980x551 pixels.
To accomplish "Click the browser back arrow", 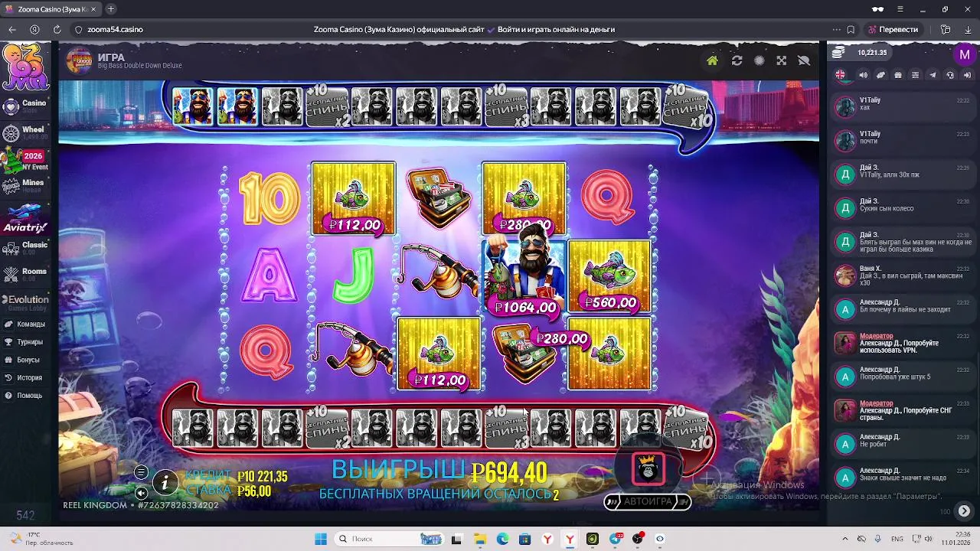I will pyautogui.click(x=12, y=30).
